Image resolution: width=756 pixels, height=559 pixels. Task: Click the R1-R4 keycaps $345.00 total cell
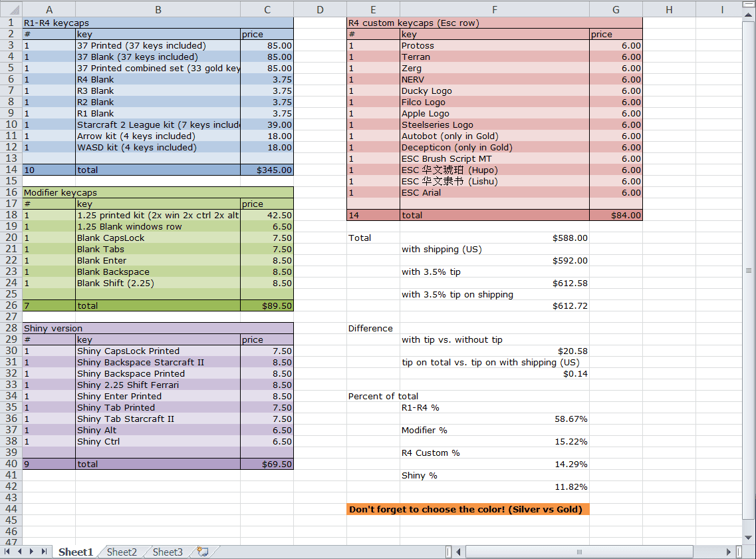(x=267, y=170)
